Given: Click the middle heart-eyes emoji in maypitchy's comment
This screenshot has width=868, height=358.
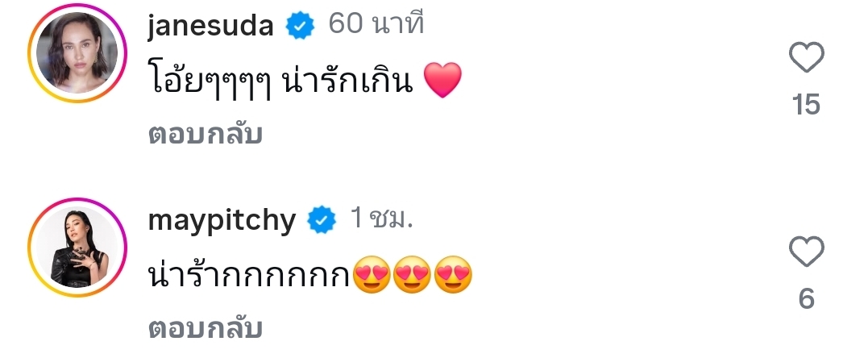Looking at the screenshot, I should (x=411, y=277).
